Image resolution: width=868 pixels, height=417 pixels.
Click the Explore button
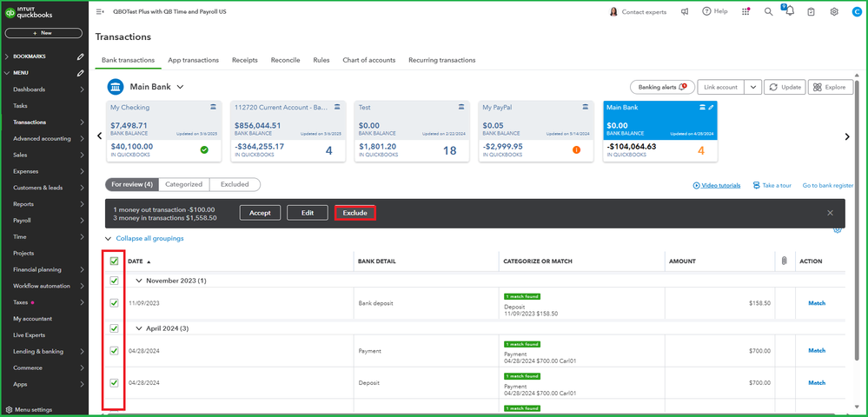coord(831,87)
